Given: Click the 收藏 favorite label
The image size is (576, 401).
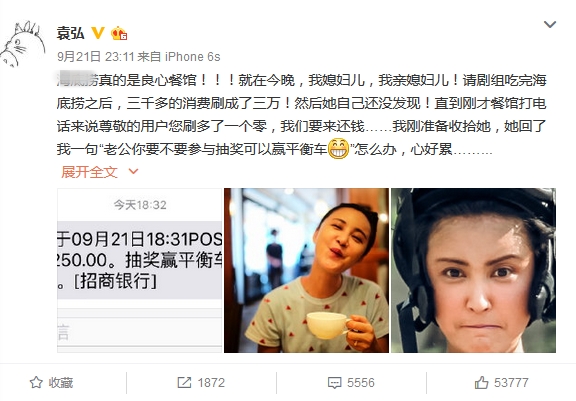Looking at the screenshot, I should (61, 383).
